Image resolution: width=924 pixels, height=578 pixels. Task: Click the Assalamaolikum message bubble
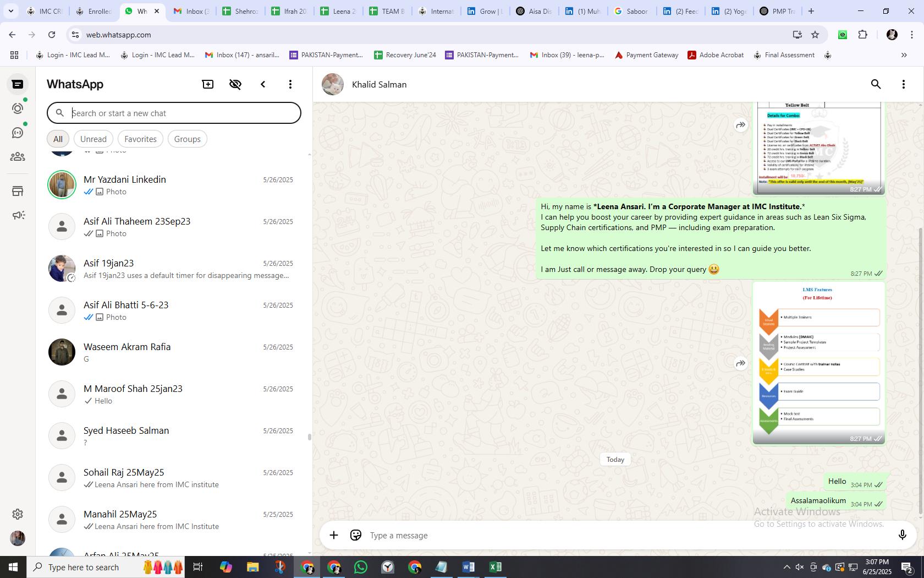click(x=836, y=501)
